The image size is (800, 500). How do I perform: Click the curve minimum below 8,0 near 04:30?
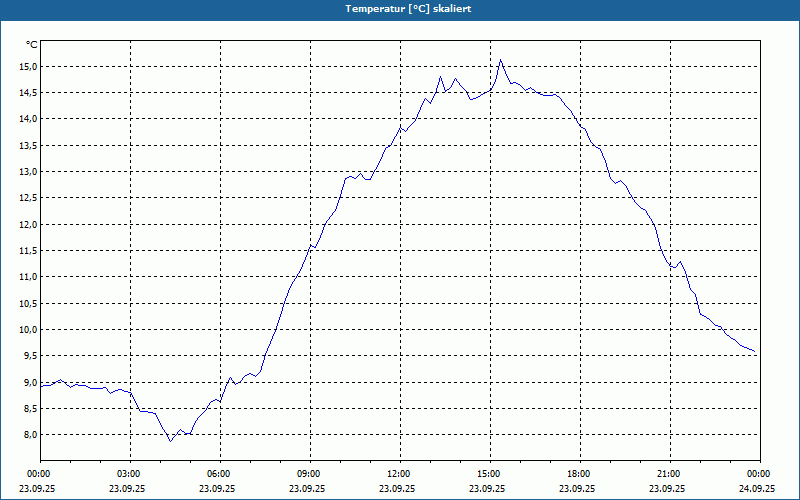pos(171,441)
